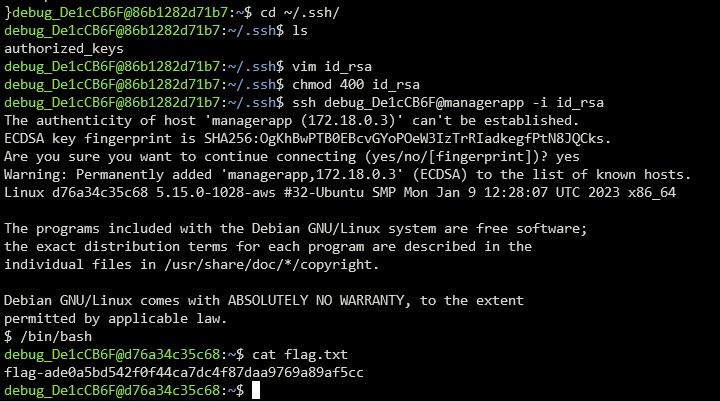
Task: Click the 'ls' command on the second line
Action: (x=300, y=30)
